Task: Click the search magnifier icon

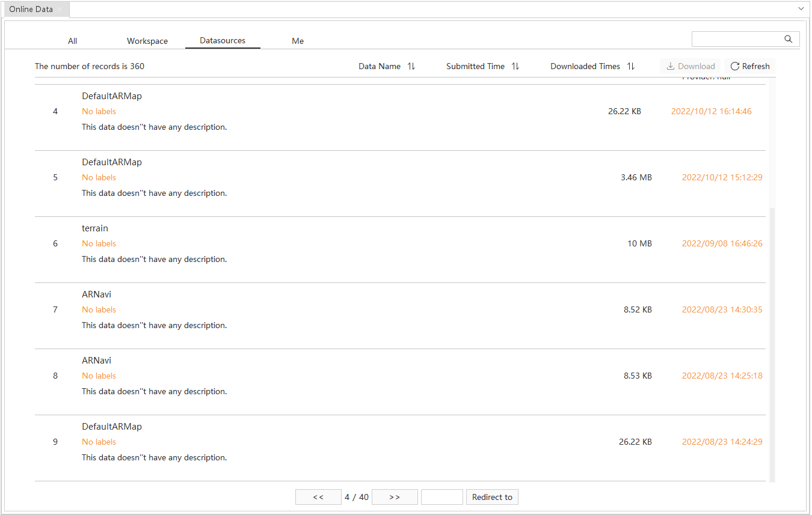Action: click(x=788, y=39)
